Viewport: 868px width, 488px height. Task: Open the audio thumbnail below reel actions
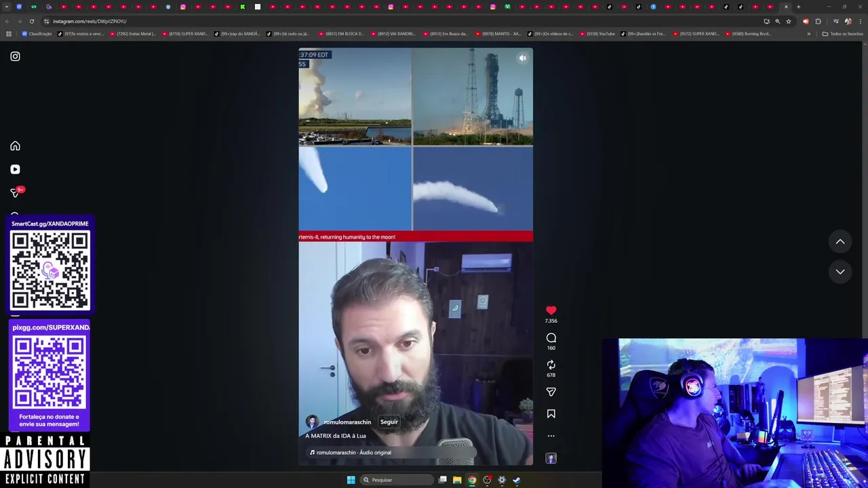pos(551,459)
